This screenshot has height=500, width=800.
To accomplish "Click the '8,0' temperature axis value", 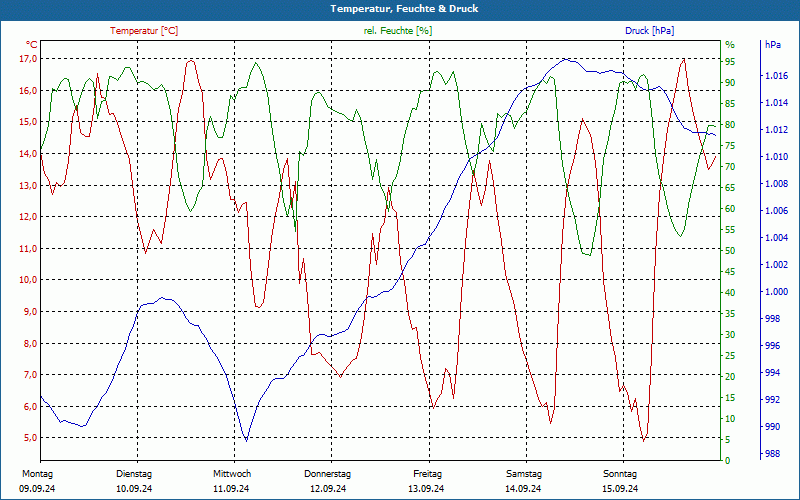I will (31, 343).
